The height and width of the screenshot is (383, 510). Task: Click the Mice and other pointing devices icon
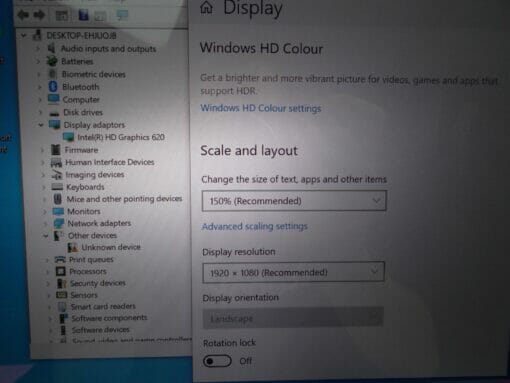(x=58, y=199)
